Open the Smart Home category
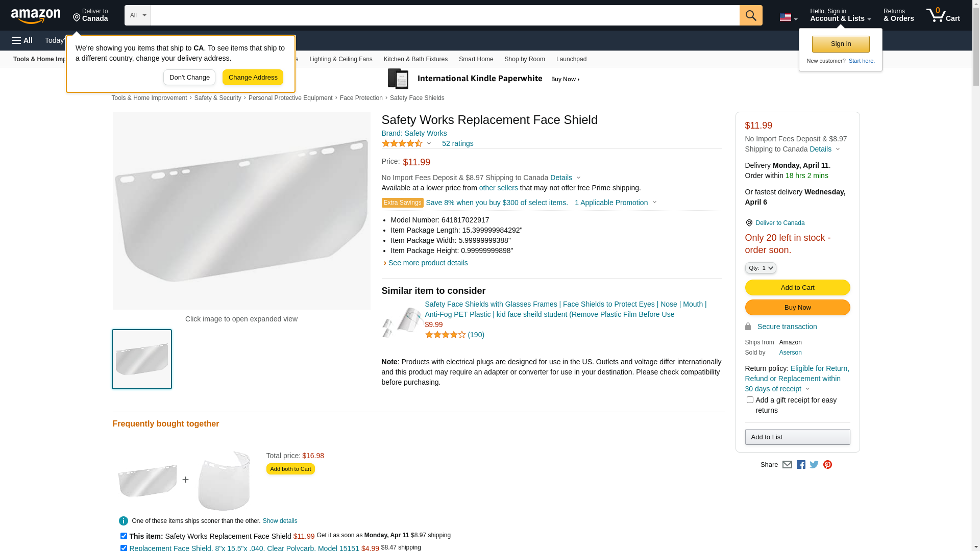The width and height of the screenshot is (980, 551). click(x=476, y=59)
